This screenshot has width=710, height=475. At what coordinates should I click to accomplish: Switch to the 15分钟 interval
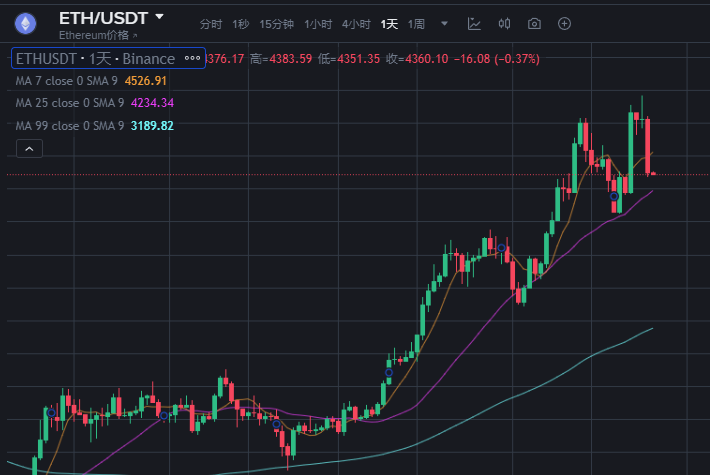pos(276,23)
